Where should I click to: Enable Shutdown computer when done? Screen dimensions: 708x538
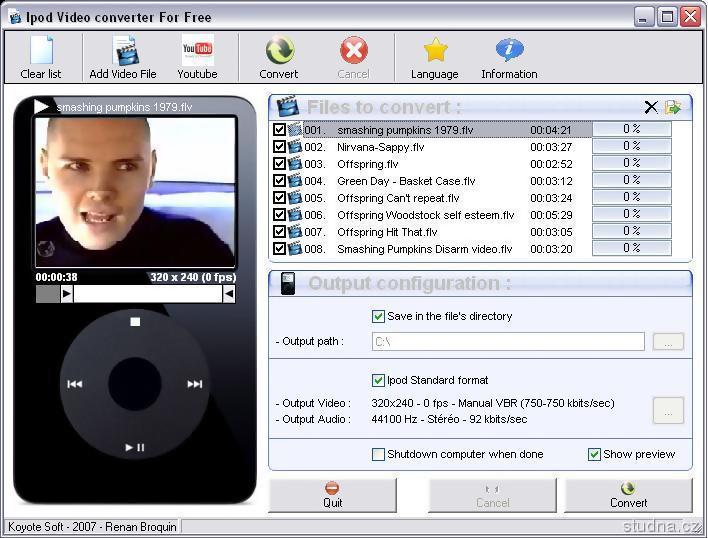(378, 454)
